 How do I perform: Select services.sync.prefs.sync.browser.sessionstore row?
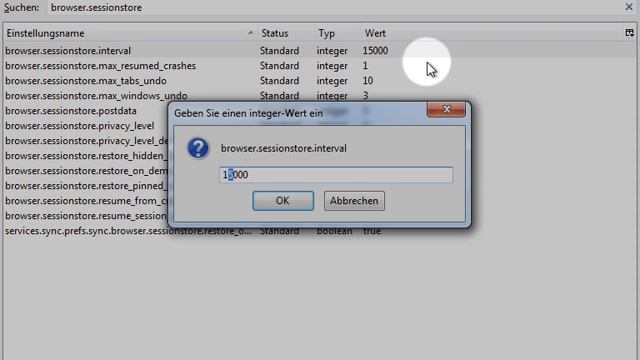pyautogui.click(x=319, y=231)
